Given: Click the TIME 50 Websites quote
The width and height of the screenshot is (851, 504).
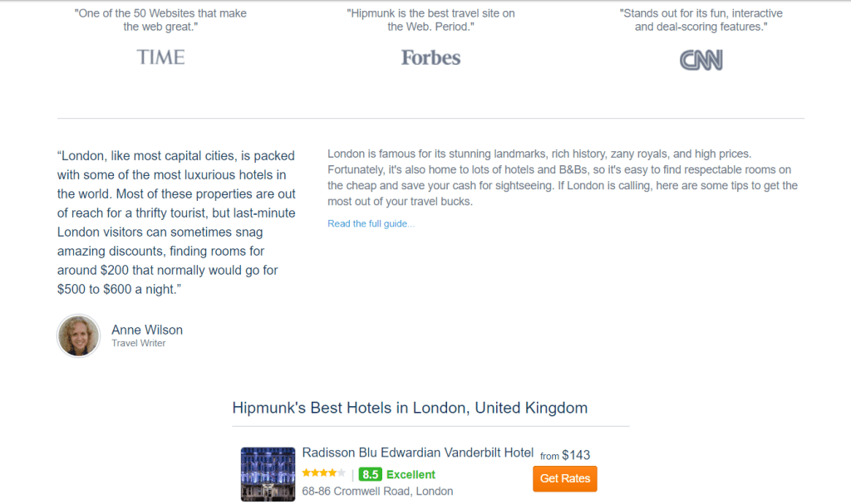Looking at the screenshot, I should [x=160, y=20].
